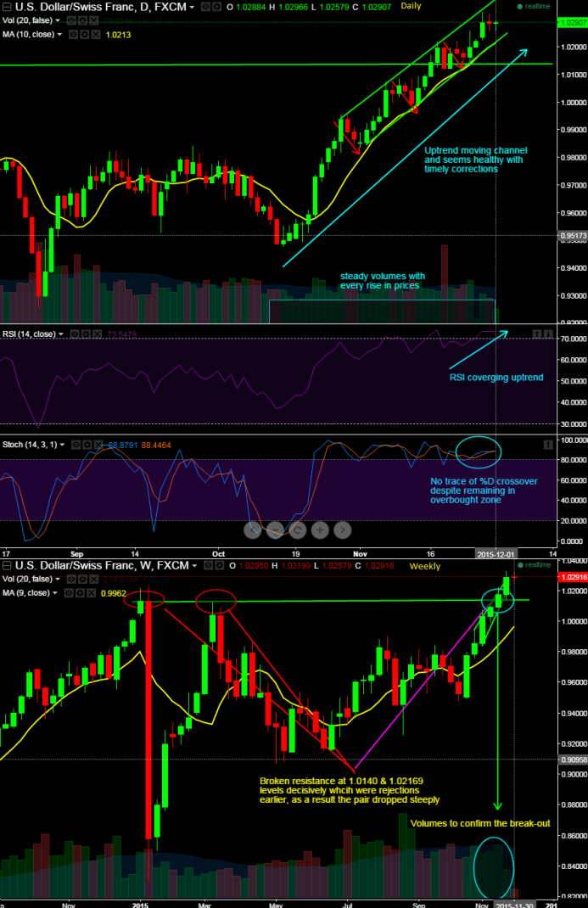This screenshot has width=588, height=908.
Task: Click weekly price axis label 0.90958
Action: 572,759
